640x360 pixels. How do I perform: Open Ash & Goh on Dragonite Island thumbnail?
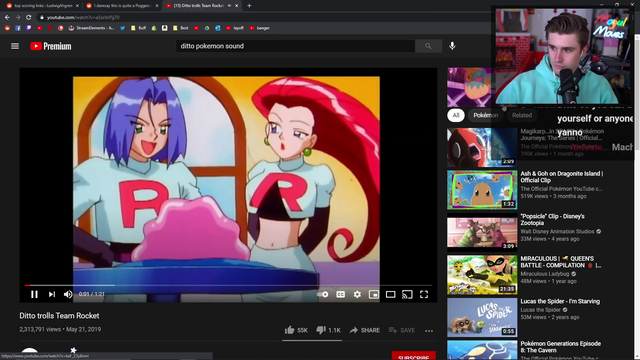click(482, 190)
